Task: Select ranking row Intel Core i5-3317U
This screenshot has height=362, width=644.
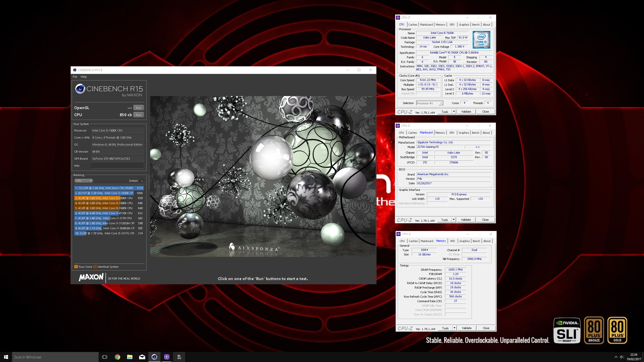Action: coord(109,233)
